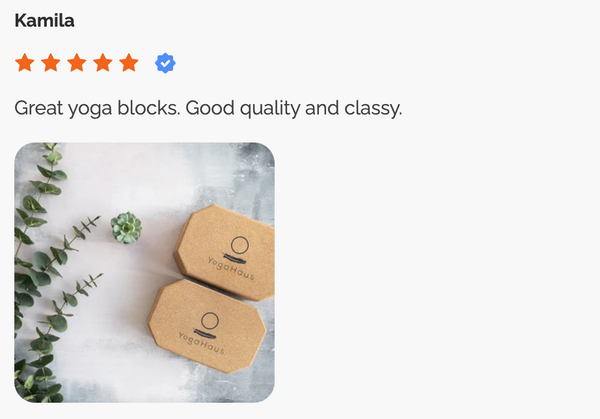600x419 pixels.
Task: Click the phrase "Good quality" in review
Action: [x=243, y=108]
